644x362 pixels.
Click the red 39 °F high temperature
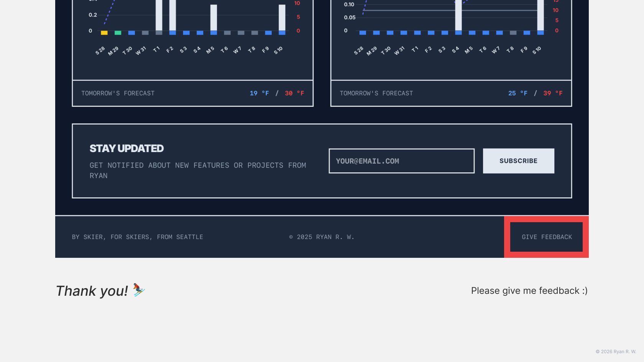pyautogui.click(x=552, y=93)
